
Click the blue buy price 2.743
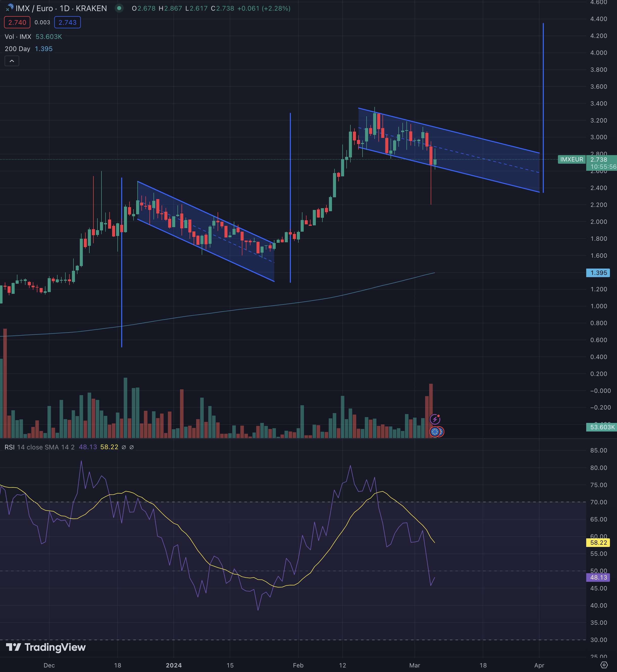tap(67, 22)
